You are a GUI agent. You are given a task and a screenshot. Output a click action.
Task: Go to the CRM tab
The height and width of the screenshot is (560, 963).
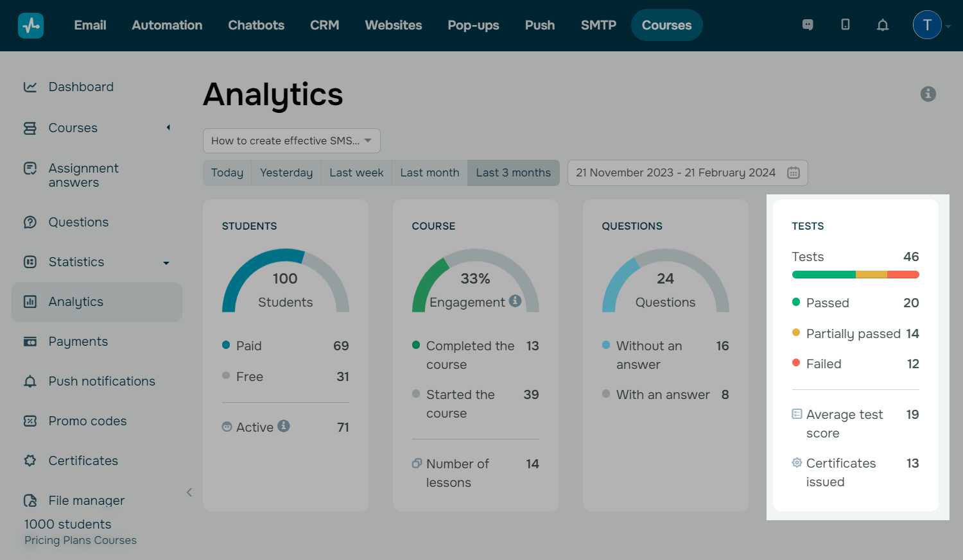pyautogui.click(x=324, y=26)
